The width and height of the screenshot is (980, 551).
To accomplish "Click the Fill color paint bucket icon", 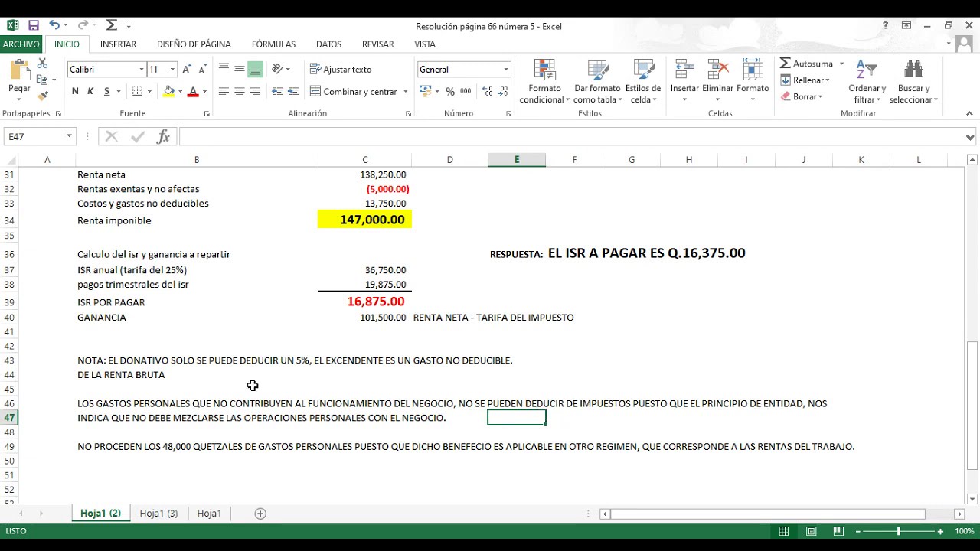I will [x=169, y=92].
